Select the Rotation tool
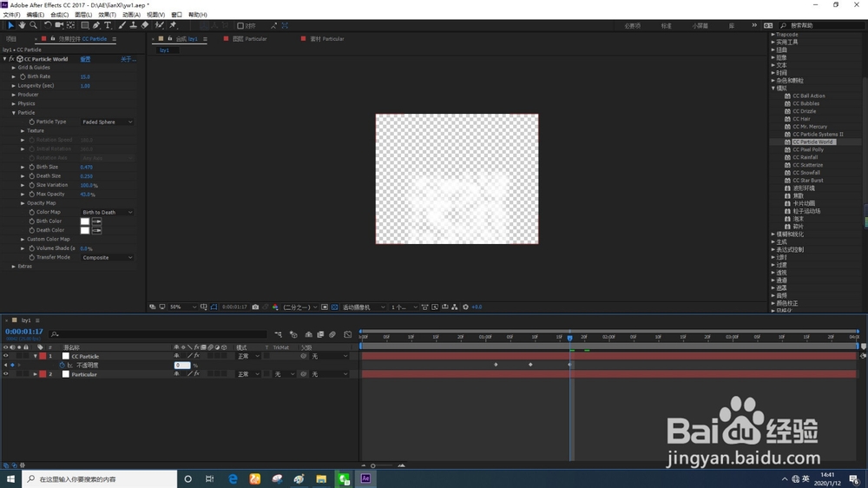The height and width of the screenshot is (488, 868). pos(48,25)
